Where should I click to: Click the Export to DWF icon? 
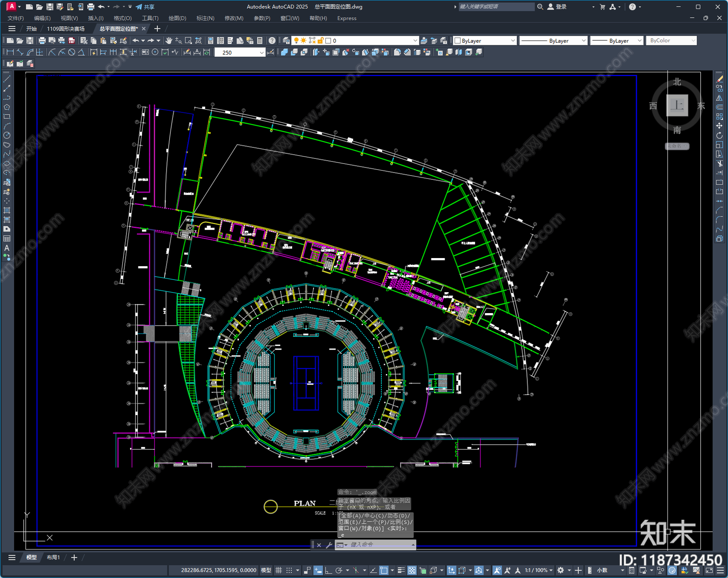tap(71, 41)
